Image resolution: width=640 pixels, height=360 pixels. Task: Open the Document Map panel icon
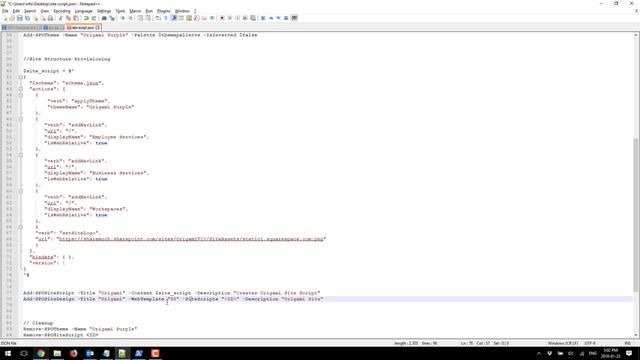coord(189,18)
